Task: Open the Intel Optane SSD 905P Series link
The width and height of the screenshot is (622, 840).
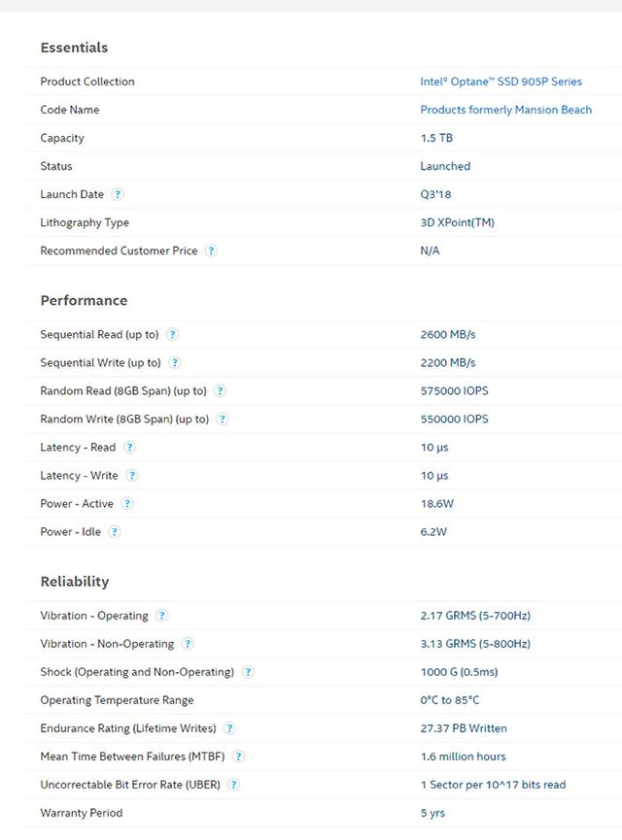Action: 501,82
